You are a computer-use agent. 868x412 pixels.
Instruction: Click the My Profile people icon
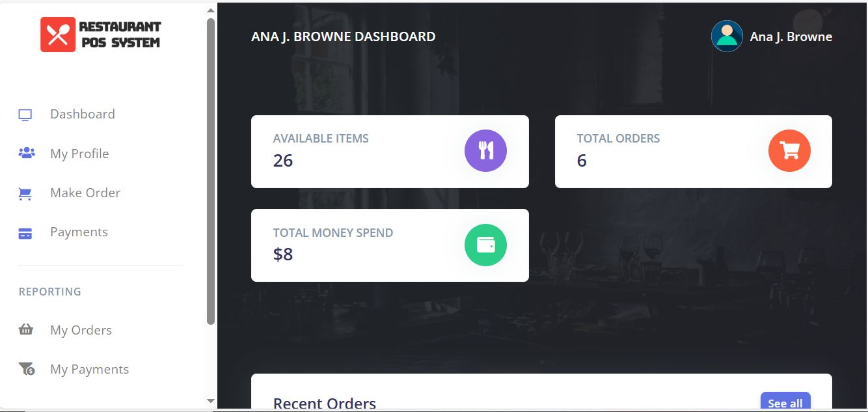pyautogui.click(x=26, y=154)
